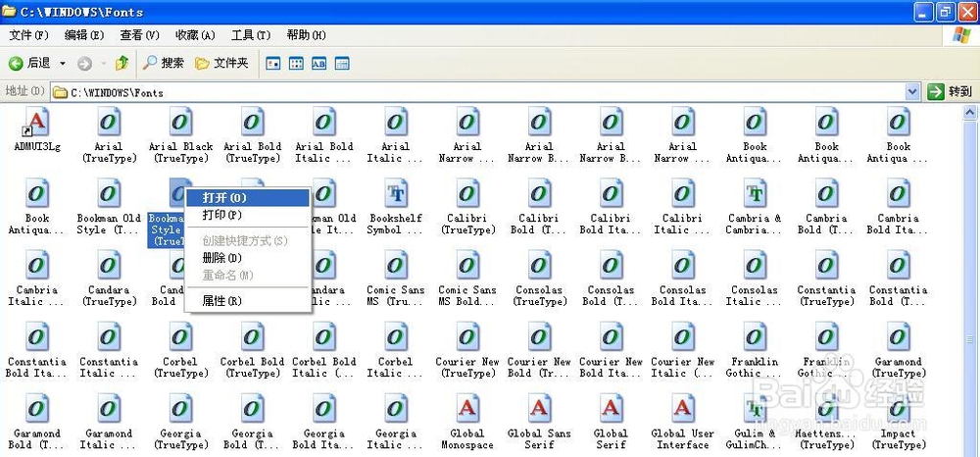Open the Back button history dropdown arrow
The image size is (980, 457).
[x=63, y=63]
